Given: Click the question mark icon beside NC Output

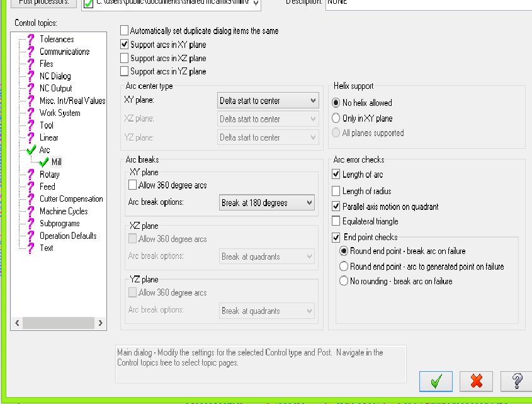Looking at the screenshot, I should [31, 88].
